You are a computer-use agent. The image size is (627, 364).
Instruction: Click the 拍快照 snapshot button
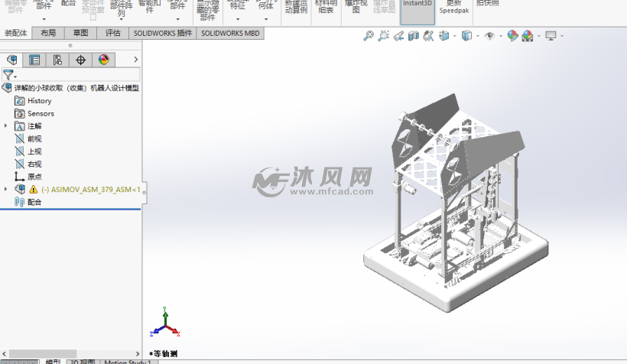click(488, 4)
